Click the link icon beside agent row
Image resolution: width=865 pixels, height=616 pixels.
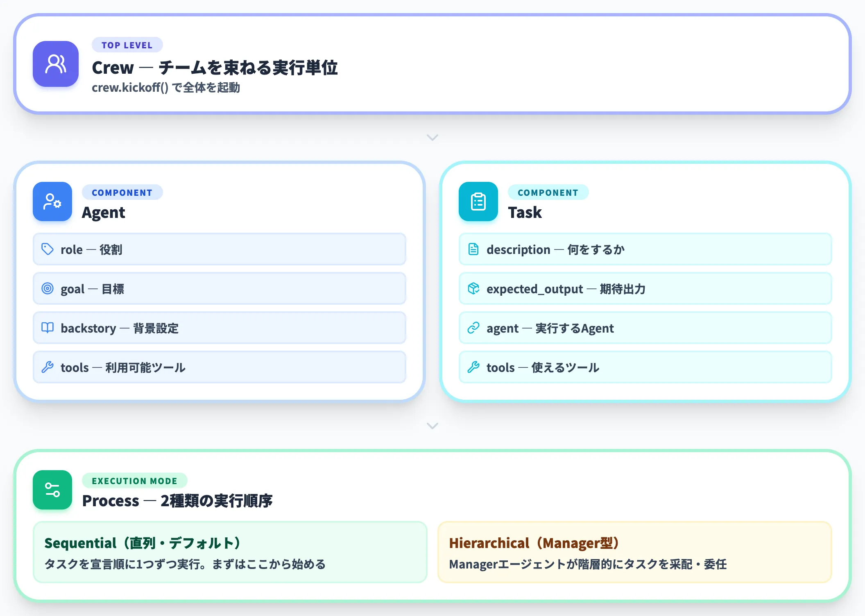click(473, 328)
